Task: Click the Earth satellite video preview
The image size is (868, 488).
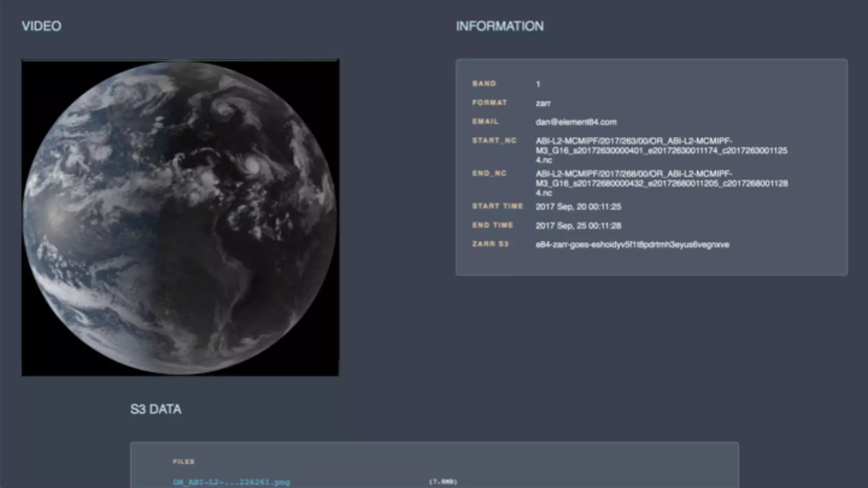Action: point(180,218)
